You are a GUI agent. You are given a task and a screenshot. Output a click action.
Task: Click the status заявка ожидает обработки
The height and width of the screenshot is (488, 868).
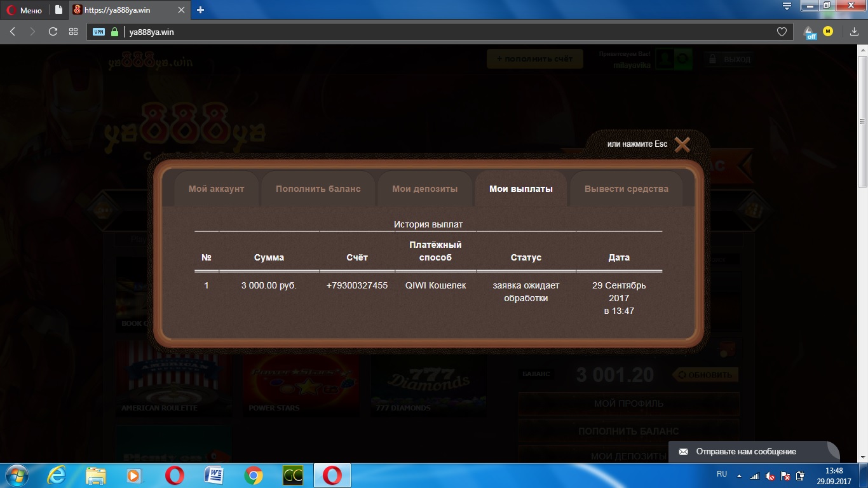[x=526, y=292]
